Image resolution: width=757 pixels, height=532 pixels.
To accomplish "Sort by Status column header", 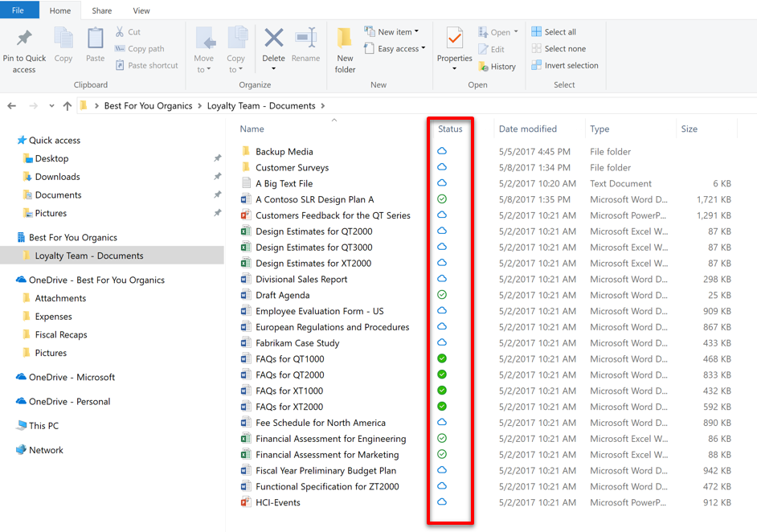I will (450, 129).
